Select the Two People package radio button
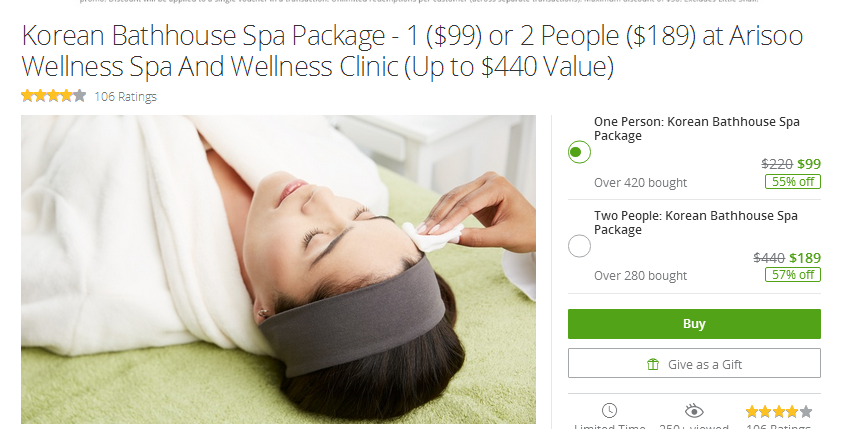This screenshot has width=854, height=429. tap(579, 246)
